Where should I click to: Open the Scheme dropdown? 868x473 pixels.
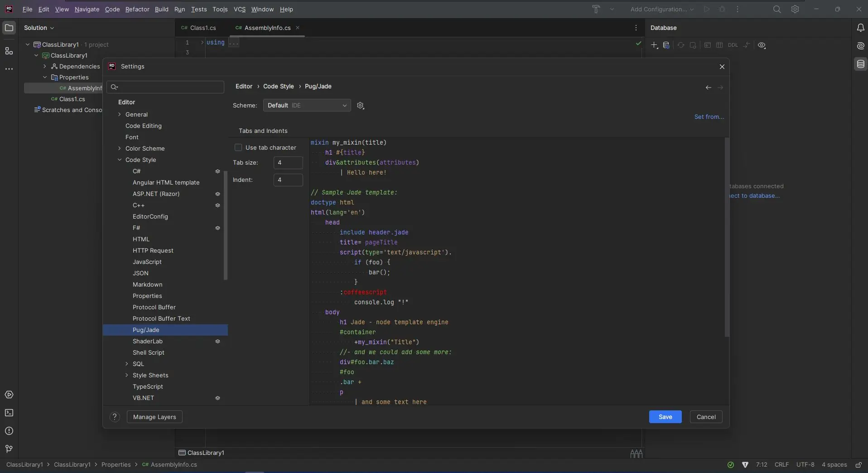coord(307,106)
